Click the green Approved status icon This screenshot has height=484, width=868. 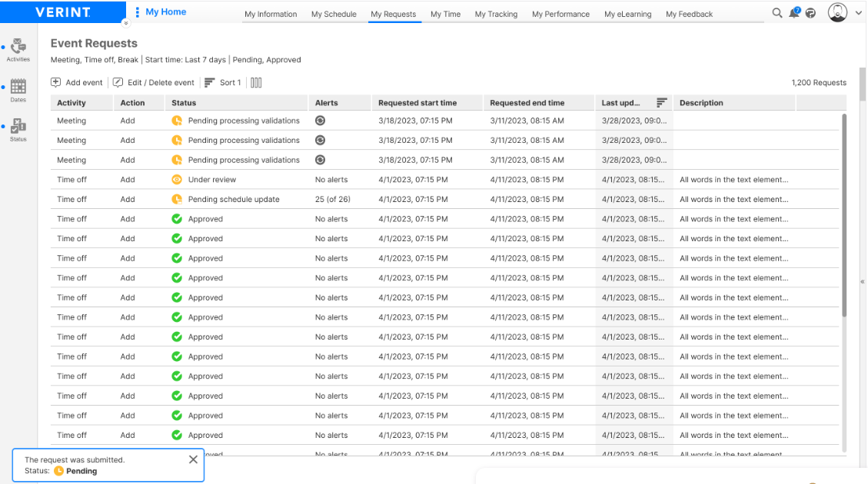click(178, 218)
